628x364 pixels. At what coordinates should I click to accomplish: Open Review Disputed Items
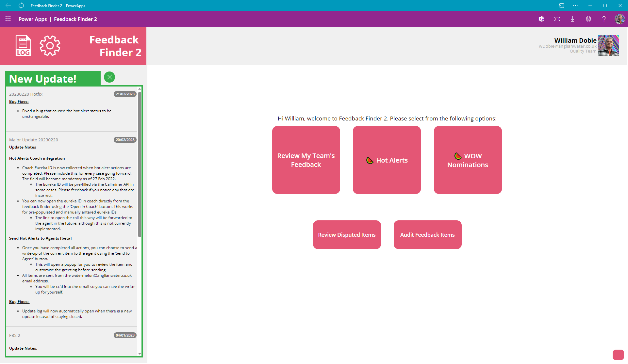point(347,235)
